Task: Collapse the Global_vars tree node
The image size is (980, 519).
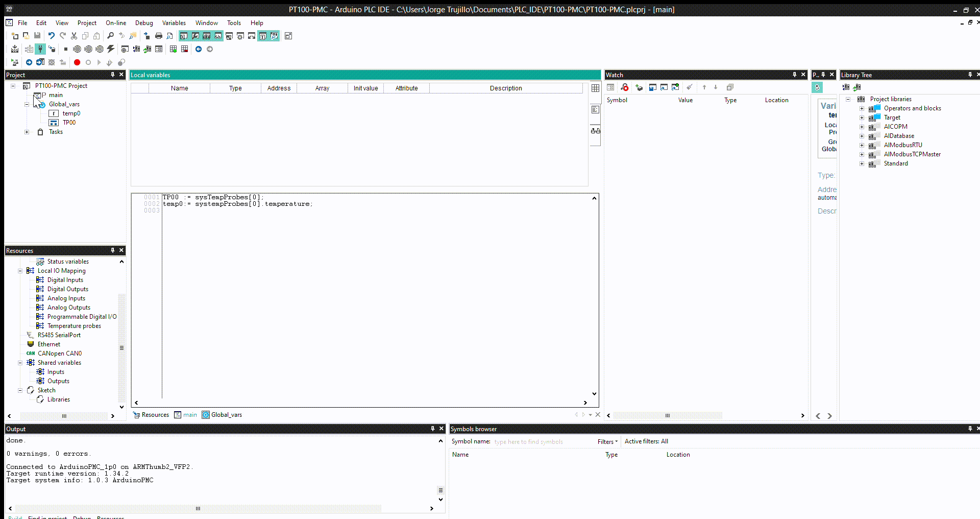Action: 27,104
